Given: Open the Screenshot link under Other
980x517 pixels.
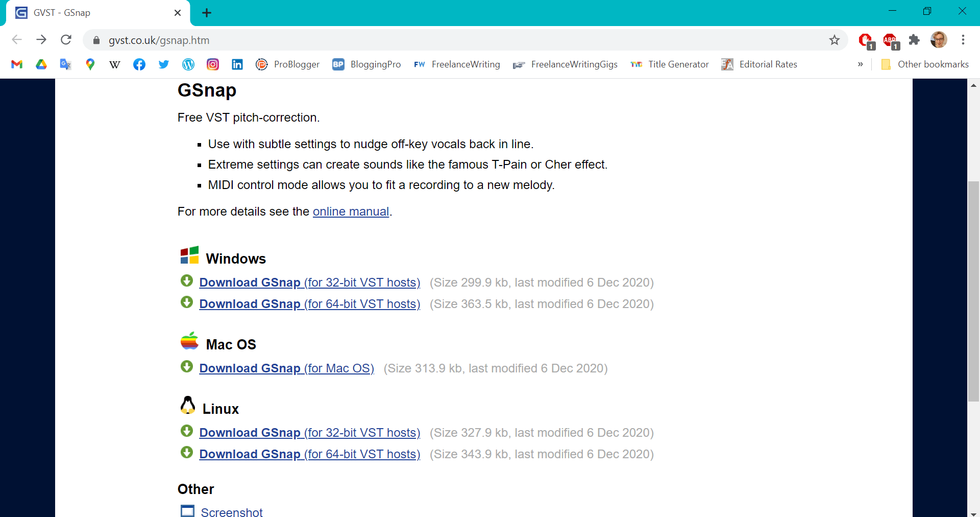Looking at the screenshot, I should pyautogui.click(x=232, y=511).
